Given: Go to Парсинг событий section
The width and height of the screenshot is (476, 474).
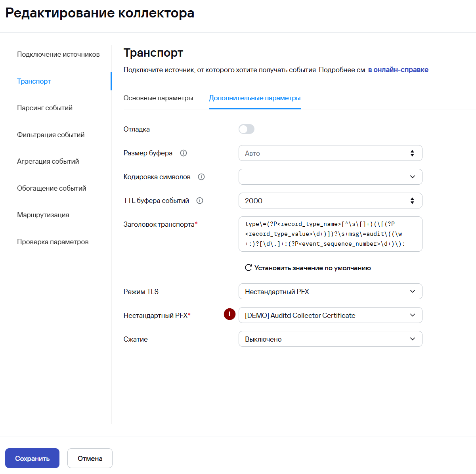Looking at the screenshot, I should pyautogui.click(x=45, y=108).
